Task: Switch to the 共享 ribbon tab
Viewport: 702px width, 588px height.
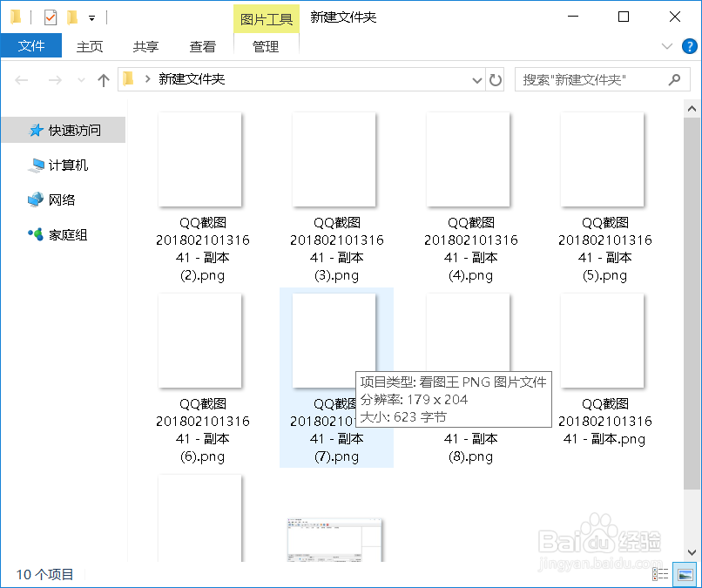Action: pyautogui.click(x=146, y=46)
